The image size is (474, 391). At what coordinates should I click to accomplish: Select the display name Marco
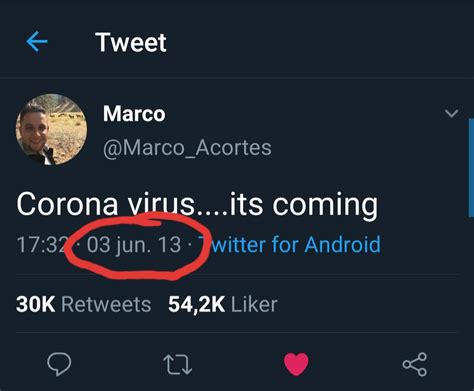pos(134,114)
